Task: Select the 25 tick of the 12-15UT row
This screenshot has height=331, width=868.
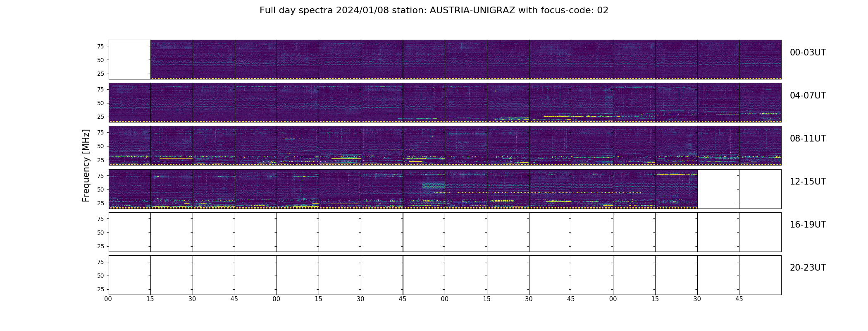Action: coord(100,203)
